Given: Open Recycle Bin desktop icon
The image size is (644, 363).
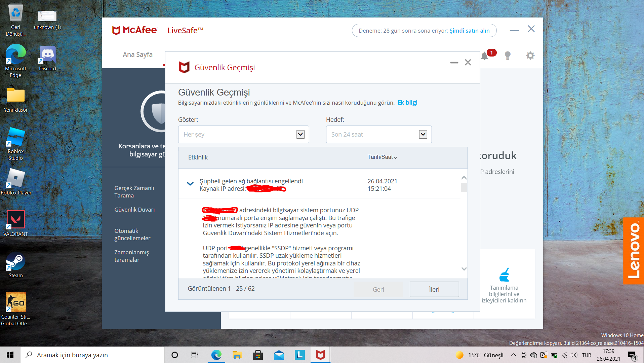Looking at the screenshot, I should tap(15, 20).
